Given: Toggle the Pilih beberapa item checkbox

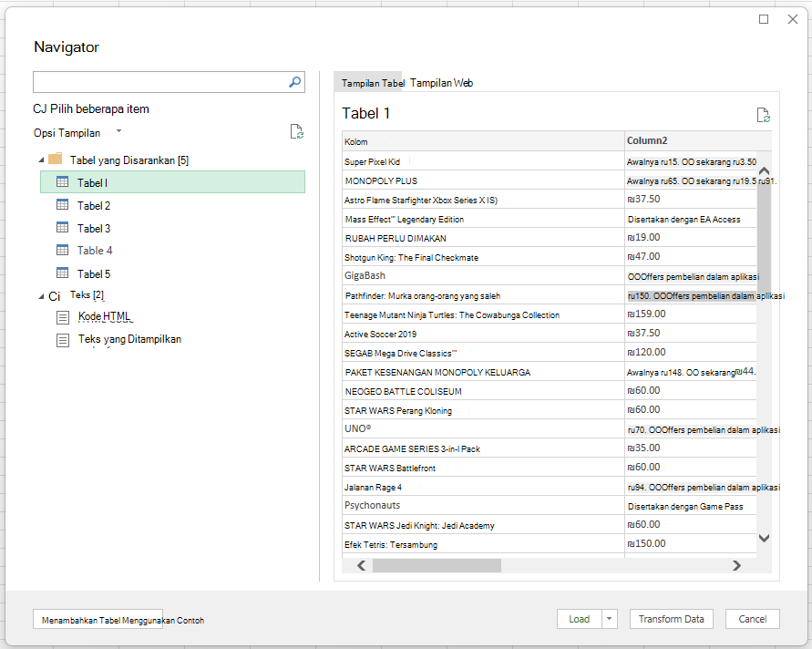Looking at the screenshot, I should coord(39,108).
